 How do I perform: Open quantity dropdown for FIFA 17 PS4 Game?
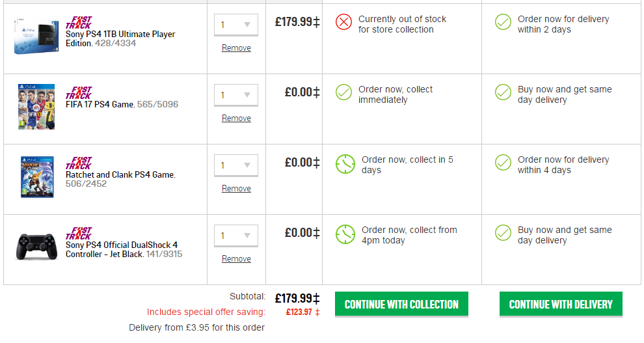(x=235, y=95)
